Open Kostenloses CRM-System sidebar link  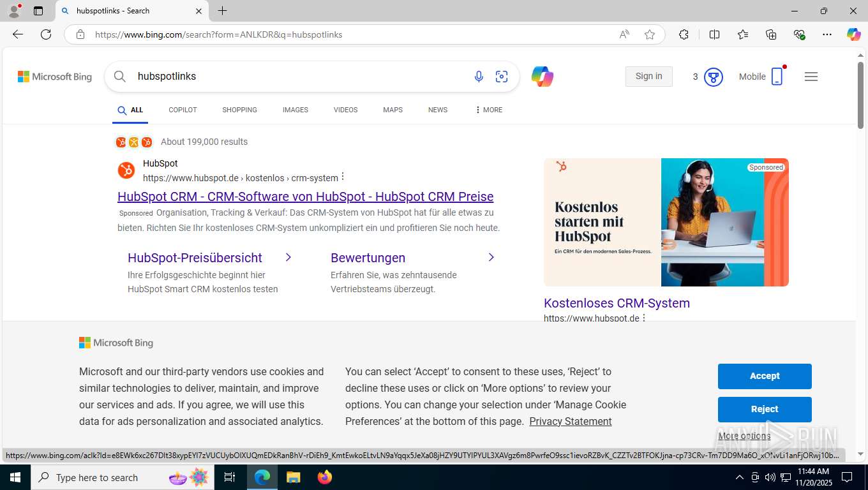point(617,303)
